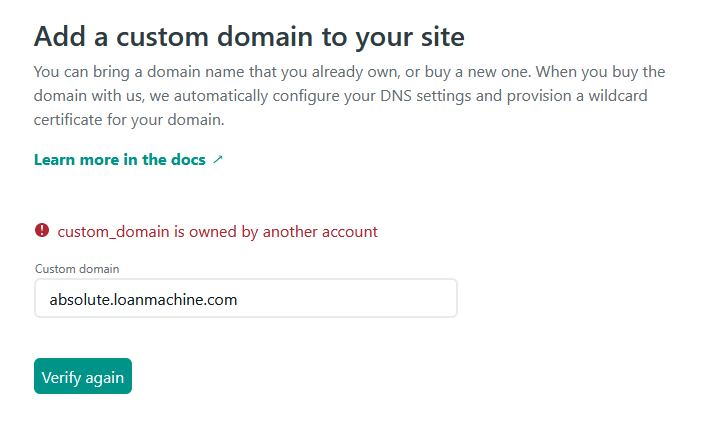Click the absolute.loanmachine.com text in field
The height and width of the screenshot is (432, 706).
point(143,300)
